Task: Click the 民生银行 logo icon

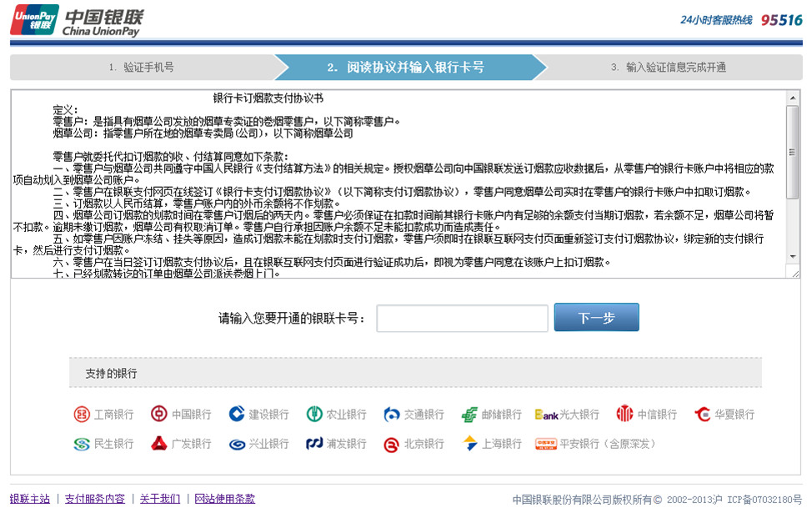Action: pyautogui.click(x=82, y=444)
